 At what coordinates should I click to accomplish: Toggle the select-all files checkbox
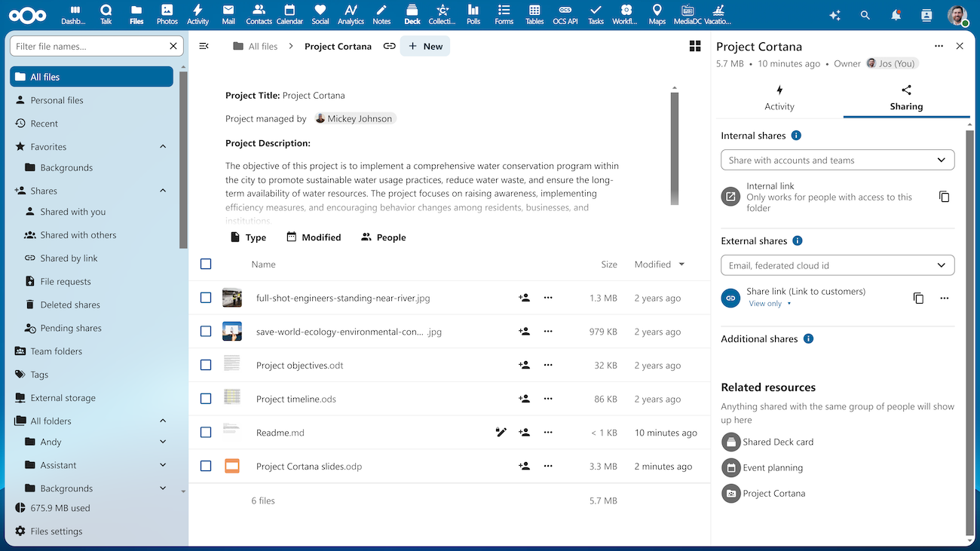click(x=206, y=264)
